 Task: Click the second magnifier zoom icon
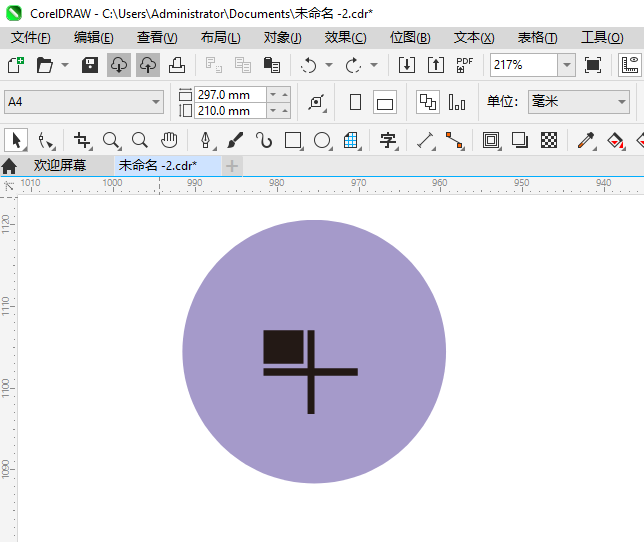pyautogui.click(x=140, y=140)
